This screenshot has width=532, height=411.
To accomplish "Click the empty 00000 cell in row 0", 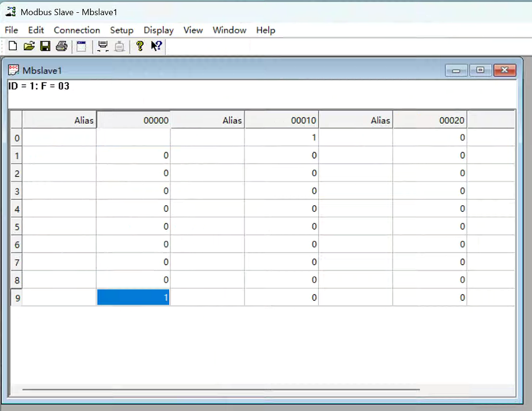I will coord(133,138).
